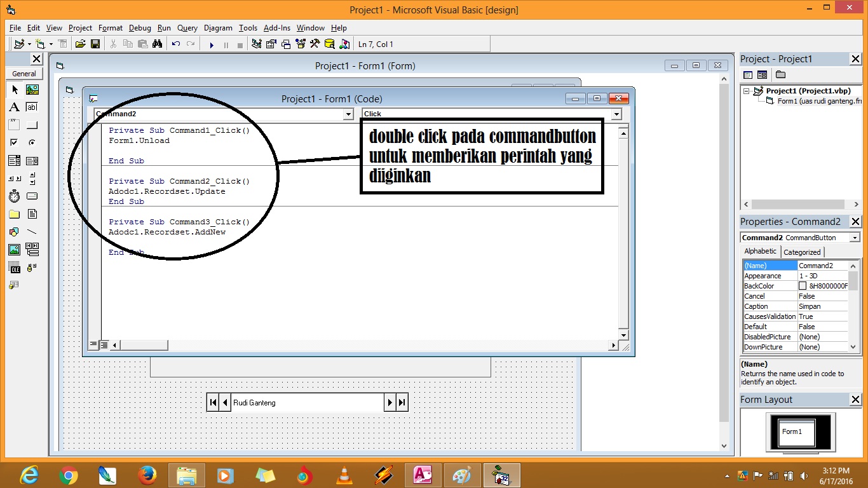The height and width of the screenshot is (488, 868).
Task: Save the project using the Save icon
Action: coord(95,43)
